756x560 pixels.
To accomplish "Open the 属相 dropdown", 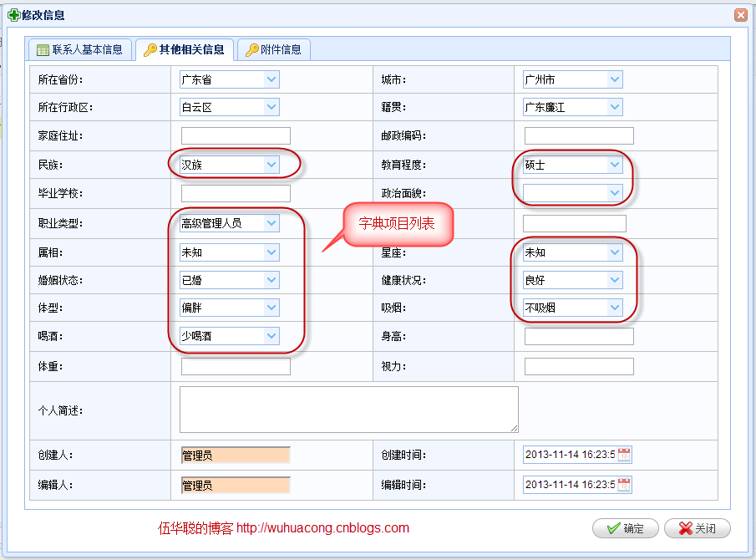I will pyautogui.click(x=272, y=252).
